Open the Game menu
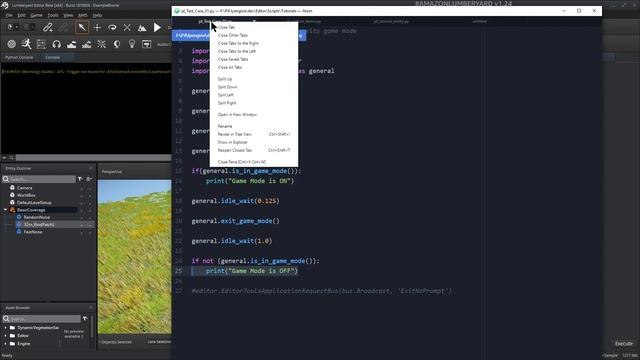 click(x=36, y=15)
